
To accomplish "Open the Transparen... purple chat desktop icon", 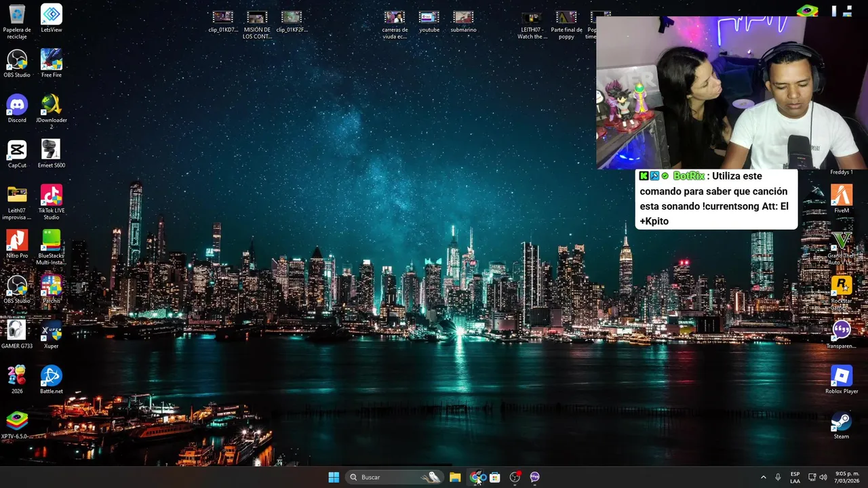I will tap(842, 335).
